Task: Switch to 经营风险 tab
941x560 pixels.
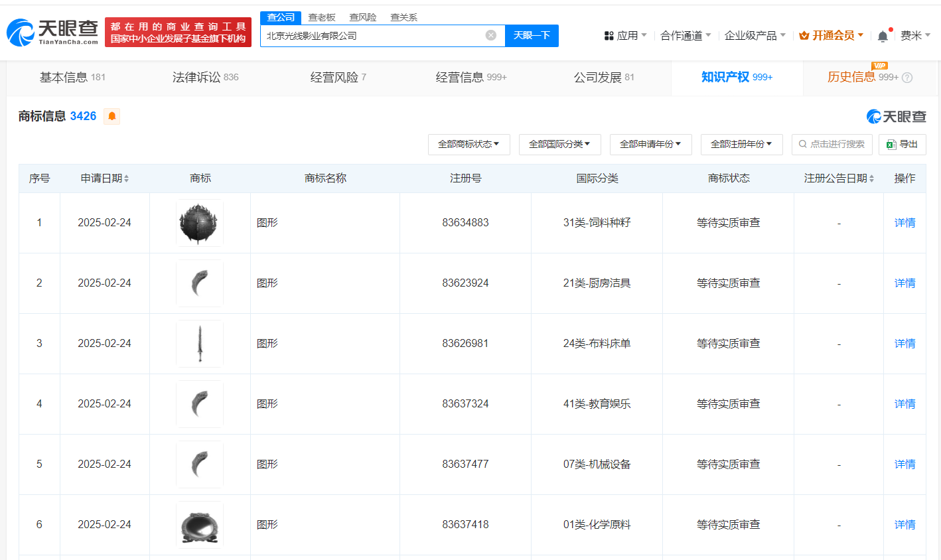Action: coord(338,78)
